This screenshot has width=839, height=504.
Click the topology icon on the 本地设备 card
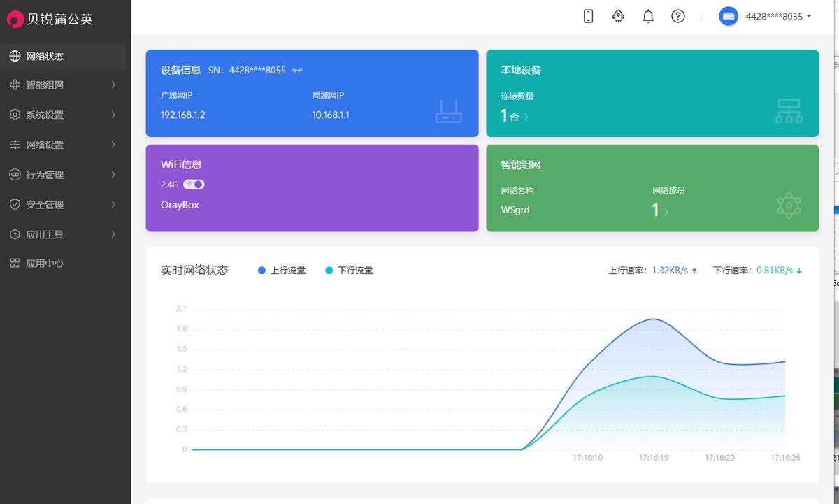[x=789, y=110]
